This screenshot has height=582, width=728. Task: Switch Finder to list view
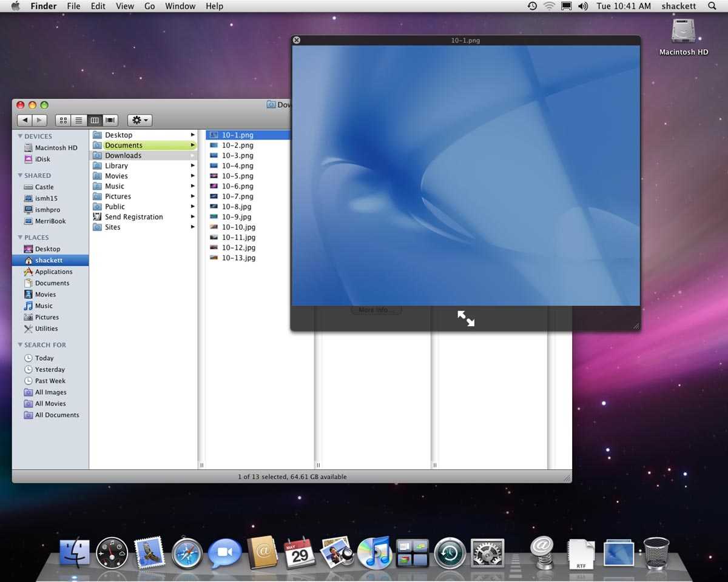79,120
